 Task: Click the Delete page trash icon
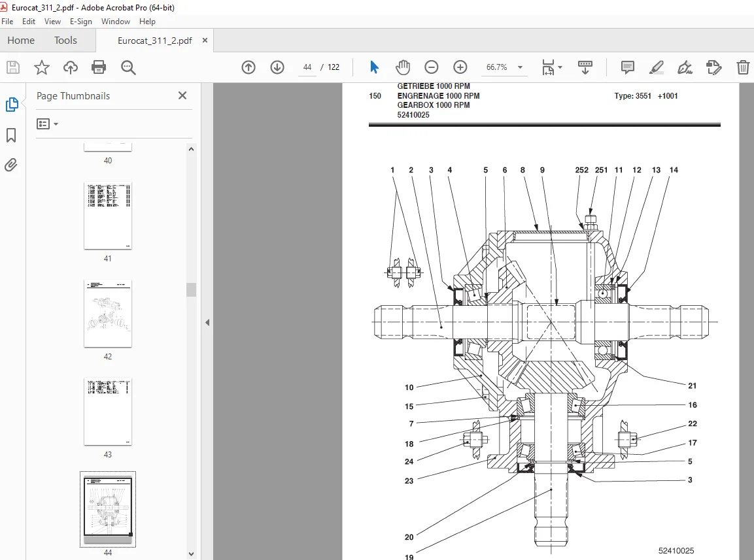click(743, 67)
